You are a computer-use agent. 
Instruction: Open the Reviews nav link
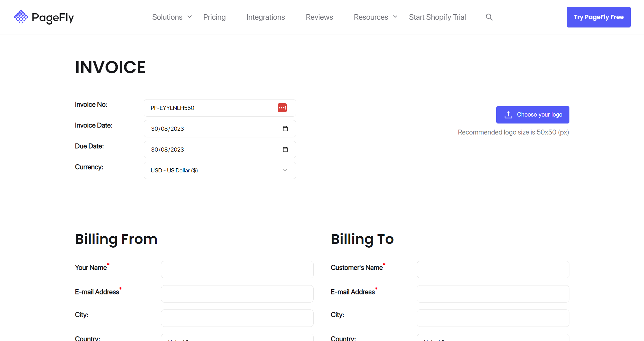click(x=319, y=17)
